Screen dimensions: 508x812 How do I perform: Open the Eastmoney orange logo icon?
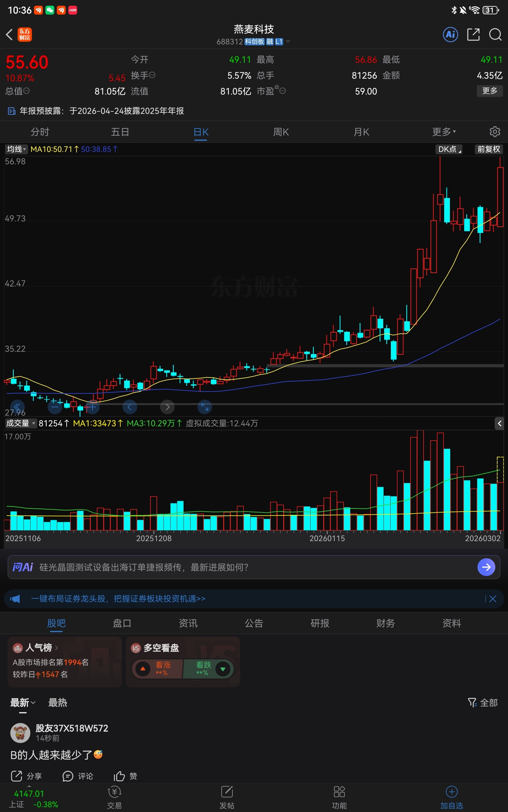(x=25, y=35)
